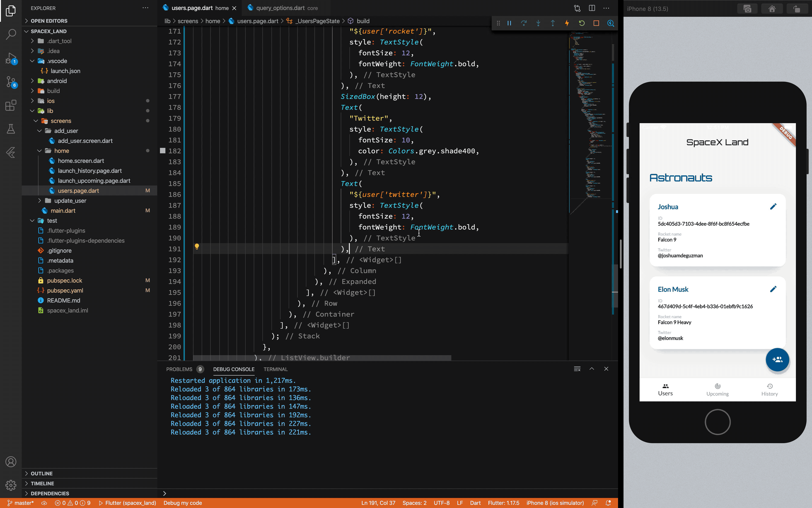Open Explorer More Actions ellipsis
The image size is (812, 508).
point(145,8)
